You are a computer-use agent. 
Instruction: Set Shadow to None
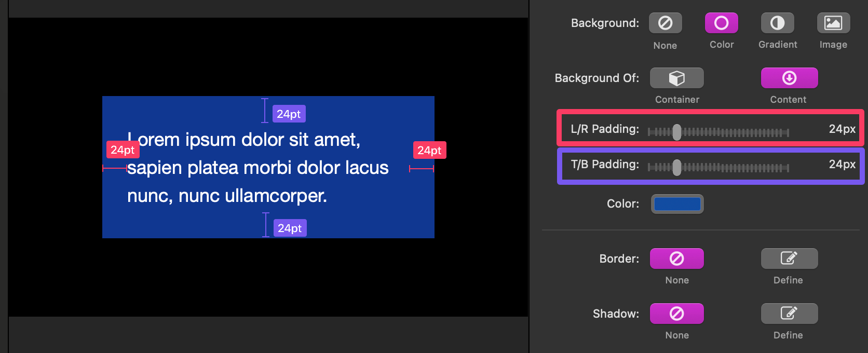[x=676, y=314]
